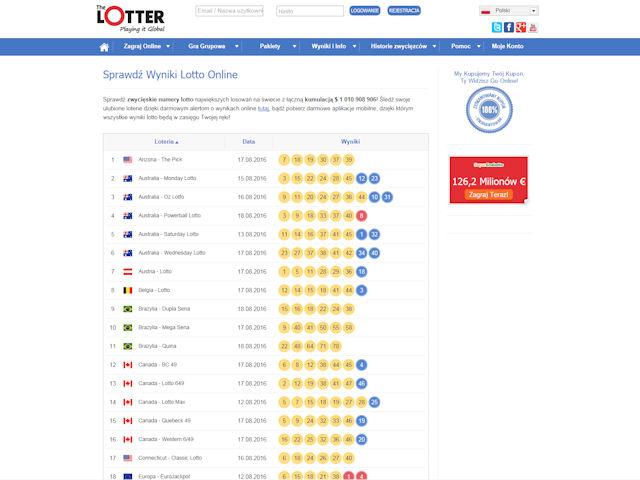Click the Arizona The Pick flag icon
This screenshot has height=480, width=640.
pos(128,160)
